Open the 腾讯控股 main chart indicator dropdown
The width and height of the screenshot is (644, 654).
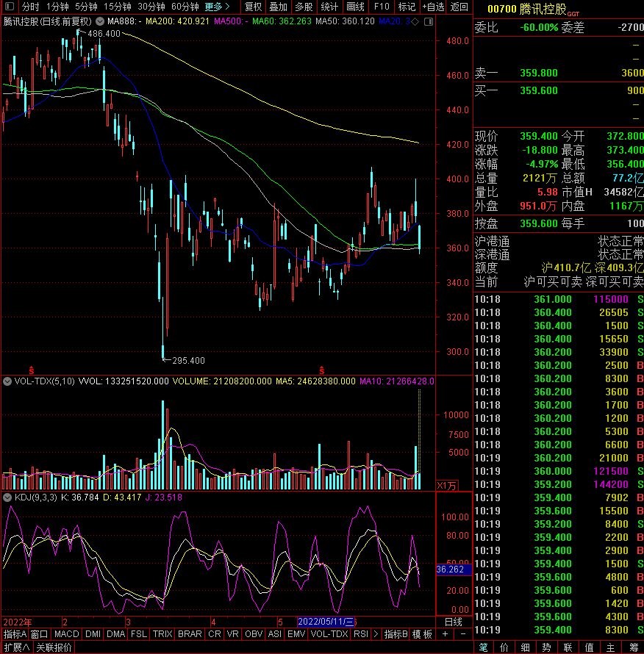click(x=100, y=21)
